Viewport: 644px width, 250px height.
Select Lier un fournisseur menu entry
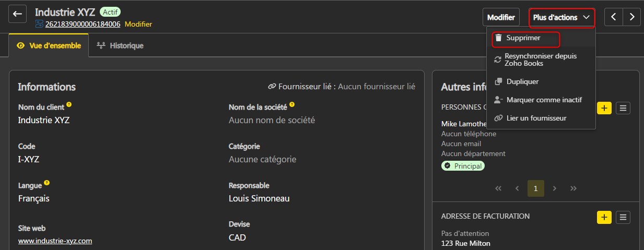coord(536,118)
